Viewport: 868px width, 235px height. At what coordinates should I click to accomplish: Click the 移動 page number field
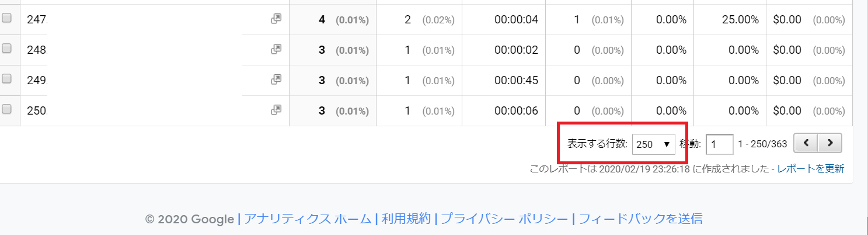[x=719, y=144]
